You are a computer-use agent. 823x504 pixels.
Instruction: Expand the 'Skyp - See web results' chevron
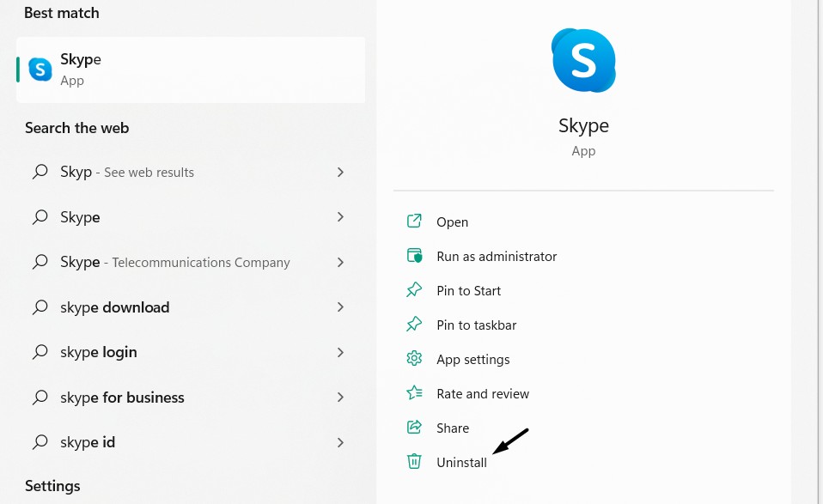point(340,172)
